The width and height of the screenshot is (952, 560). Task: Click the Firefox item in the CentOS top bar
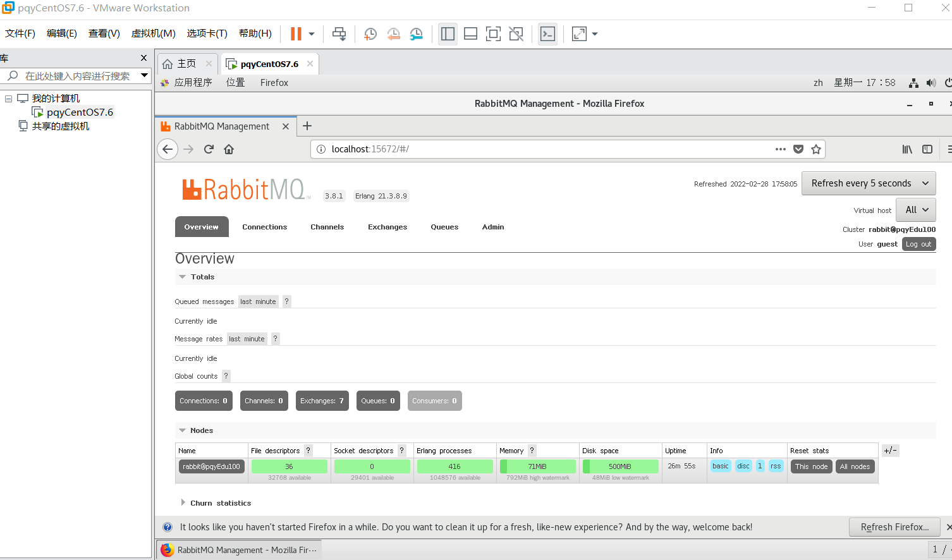tap(274, 83)
